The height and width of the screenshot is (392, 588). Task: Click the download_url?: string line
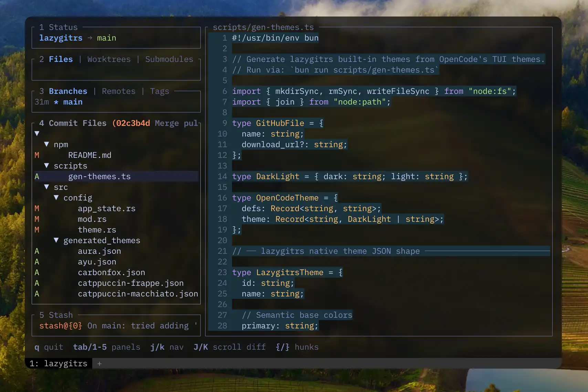(295, 144)
